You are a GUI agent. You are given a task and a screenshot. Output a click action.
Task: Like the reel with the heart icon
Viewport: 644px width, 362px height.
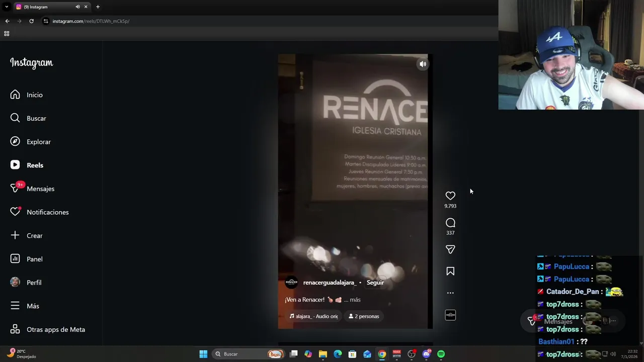coord(450,196)
